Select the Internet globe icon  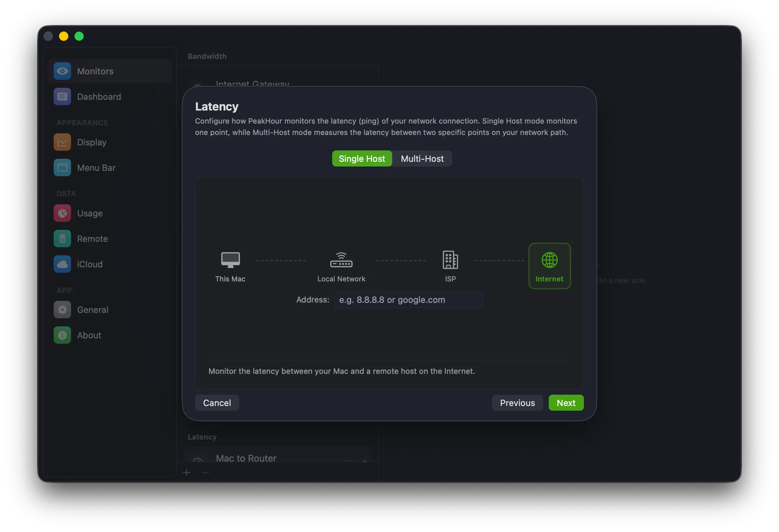pos(549,260)
